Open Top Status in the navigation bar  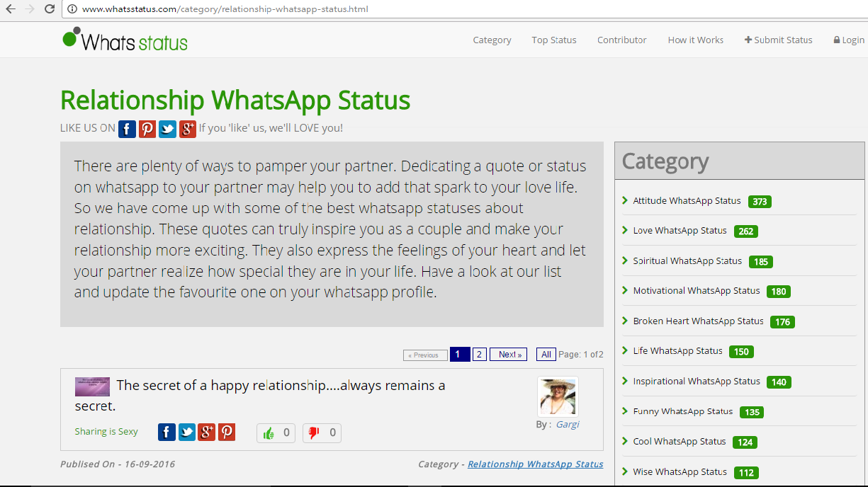point(554,40)
